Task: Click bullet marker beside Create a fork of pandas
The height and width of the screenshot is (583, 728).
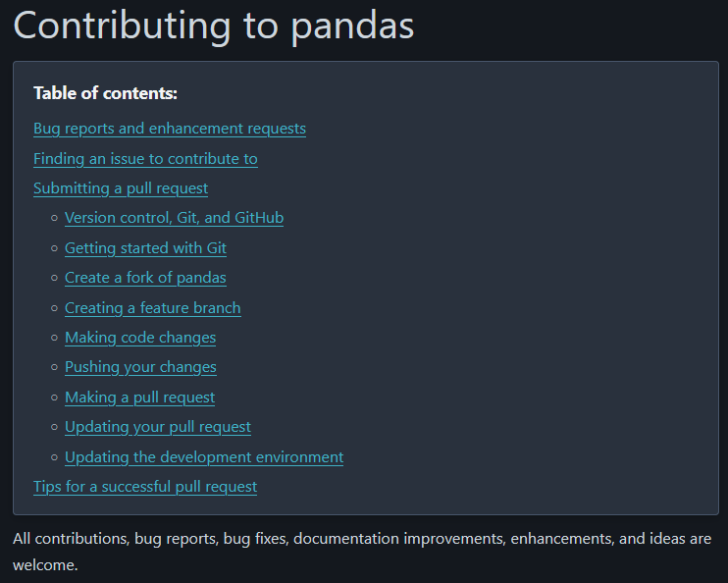Action: [54, 278]
